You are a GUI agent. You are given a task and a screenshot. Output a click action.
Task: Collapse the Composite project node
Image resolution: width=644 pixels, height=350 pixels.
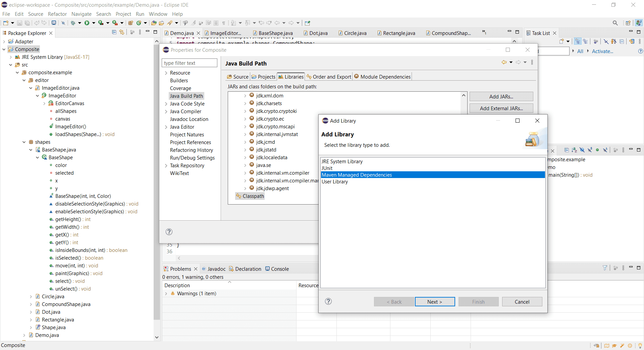[x=4, y=49]
